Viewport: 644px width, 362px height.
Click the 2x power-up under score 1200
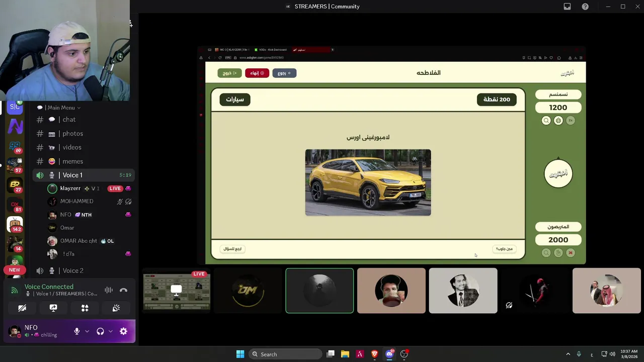pyautogui.click(x=571, y=121)
